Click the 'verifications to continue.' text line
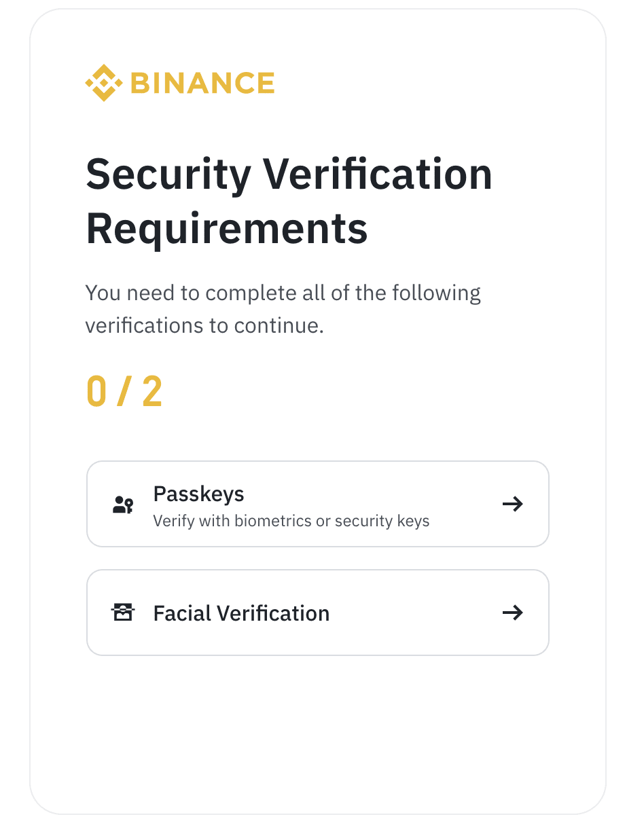Screen dimensions: 644x838 tap(204, 325)
